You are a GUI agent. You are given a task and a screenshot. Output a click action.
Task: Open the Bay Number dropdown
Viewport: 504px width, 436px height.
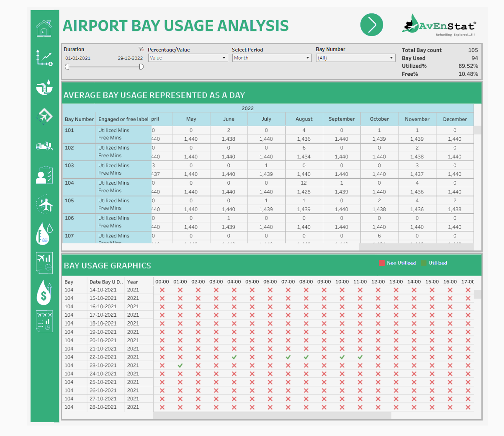coord(355,58)
